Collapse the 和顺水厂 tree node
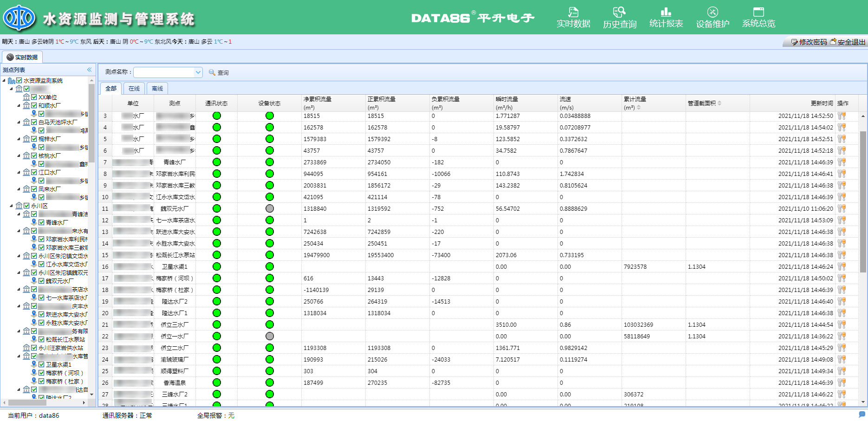 coord(19,106)
